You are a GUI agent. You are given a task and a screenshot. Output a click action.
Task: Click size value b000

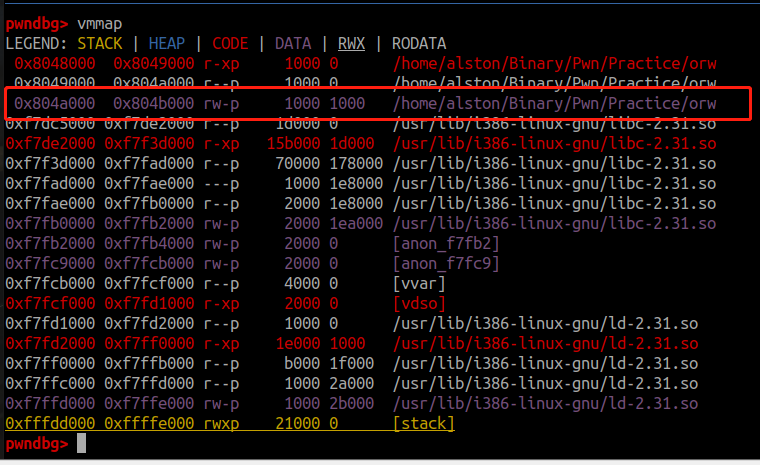(302, 363)
